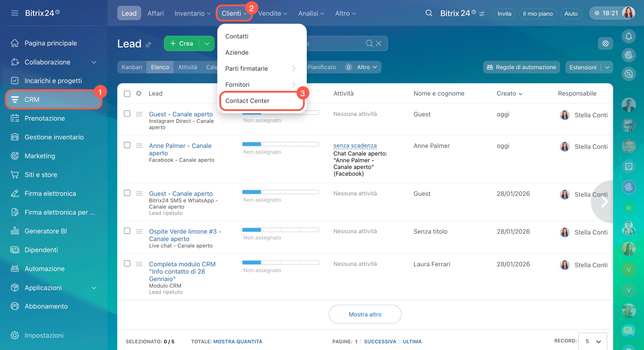Click the pin icon beside Lead title
The image size is (644, 350).
point(149,45)
